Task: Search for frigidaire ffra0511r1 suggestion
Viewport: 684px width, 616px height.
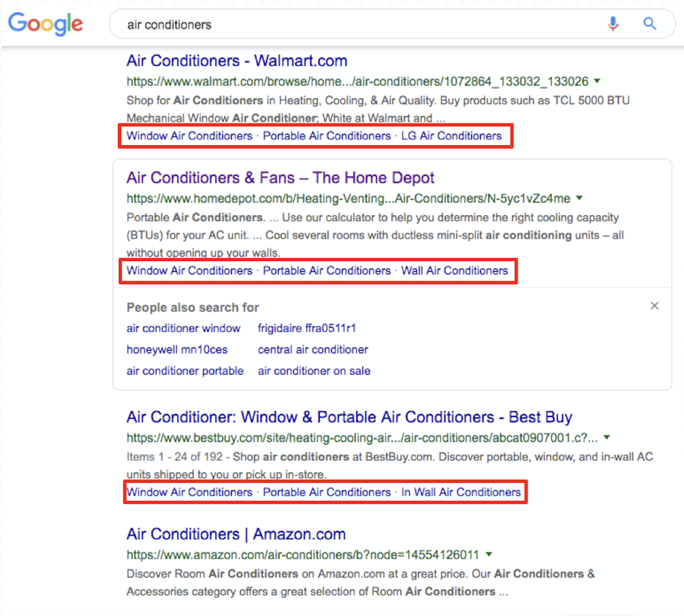Action: [x=307, y=328]
